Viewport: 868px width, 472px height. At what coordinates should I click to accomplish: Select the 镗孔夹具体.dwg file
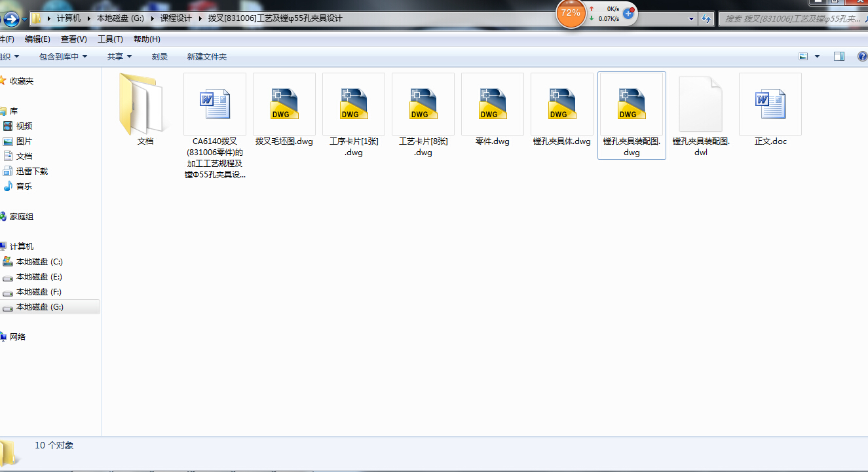tap(562, 109)
